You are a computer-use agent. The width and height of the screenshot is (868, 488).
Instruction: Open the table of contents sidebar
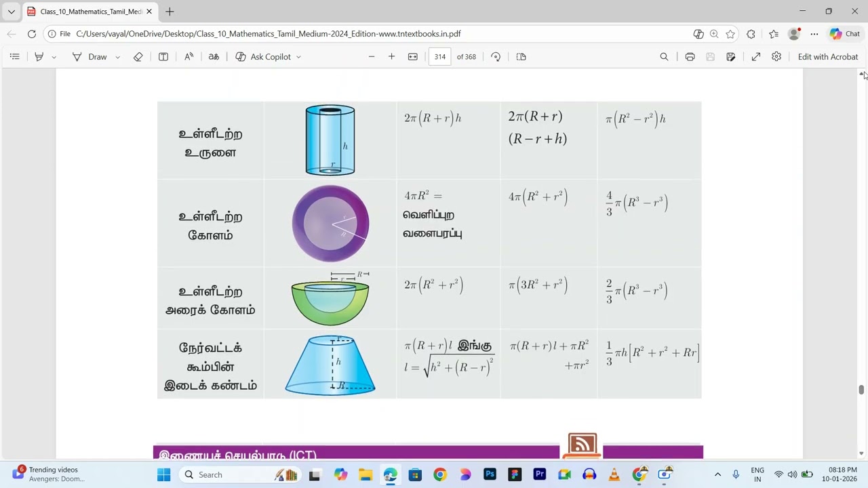(x=14, y=57)
